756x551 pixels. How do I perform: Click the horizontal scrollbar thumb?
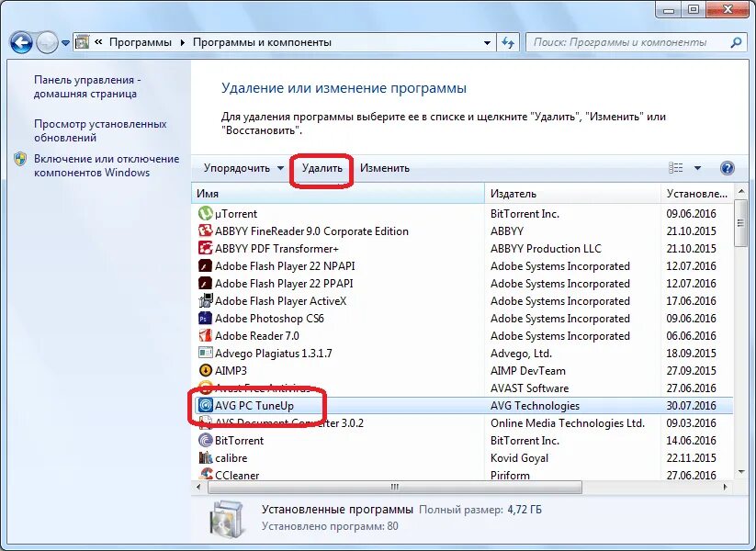(395, 487)
